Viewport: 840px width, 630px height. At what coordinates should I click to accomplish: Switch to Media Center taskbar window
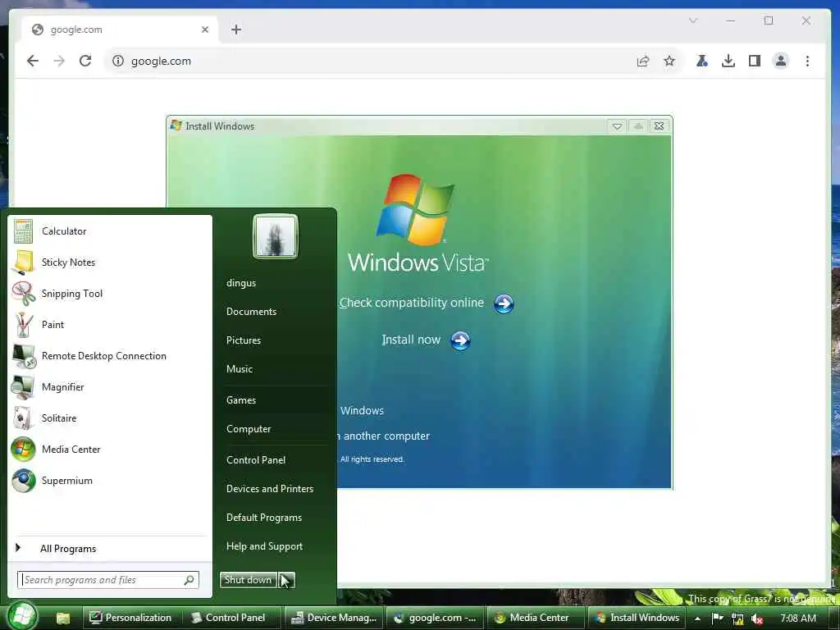click(x=536, y=618)
